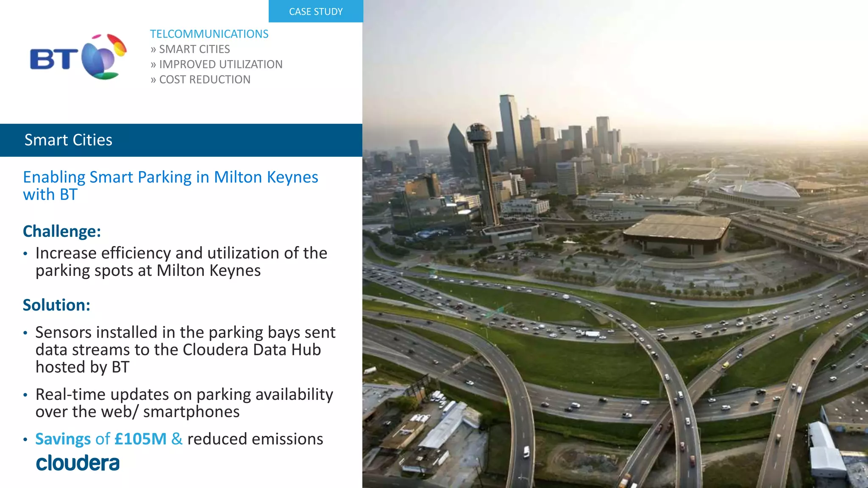Click the Smart Cities blue banner
The image size is (868, 488).
[181, 140]
